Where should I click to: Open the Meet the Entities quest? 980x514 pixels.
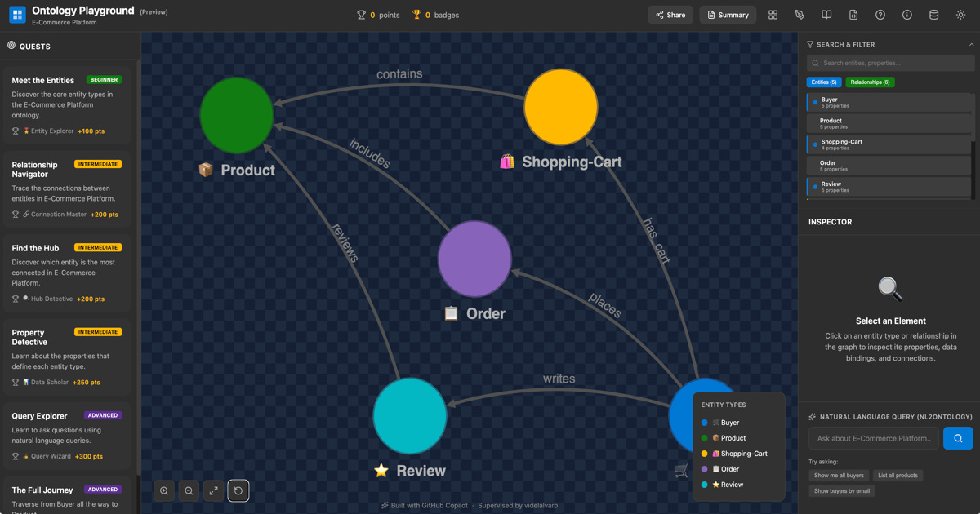pos(67,106)
